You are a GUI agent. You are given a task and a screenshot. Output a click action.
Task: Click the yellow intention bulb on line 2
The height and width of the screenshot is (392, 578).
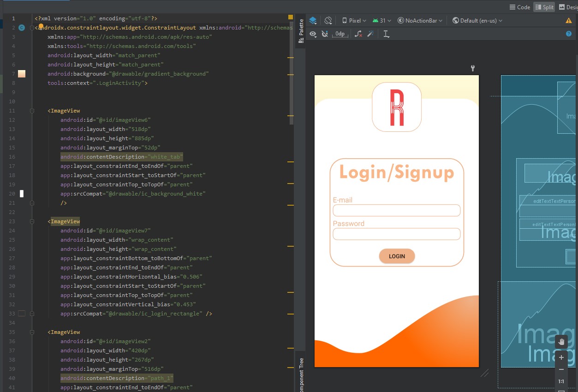pyautogui.click(x=41, y=26)
